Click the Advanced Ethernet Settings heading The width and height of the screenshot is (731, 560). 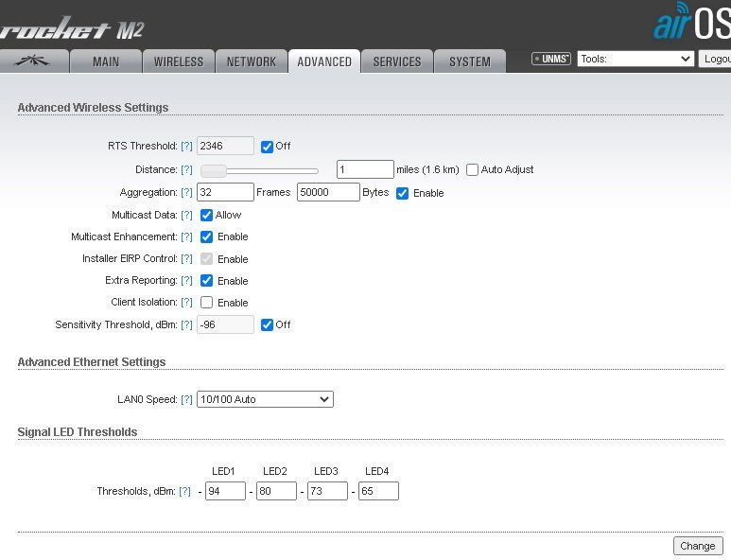click(x=92, y=362)
